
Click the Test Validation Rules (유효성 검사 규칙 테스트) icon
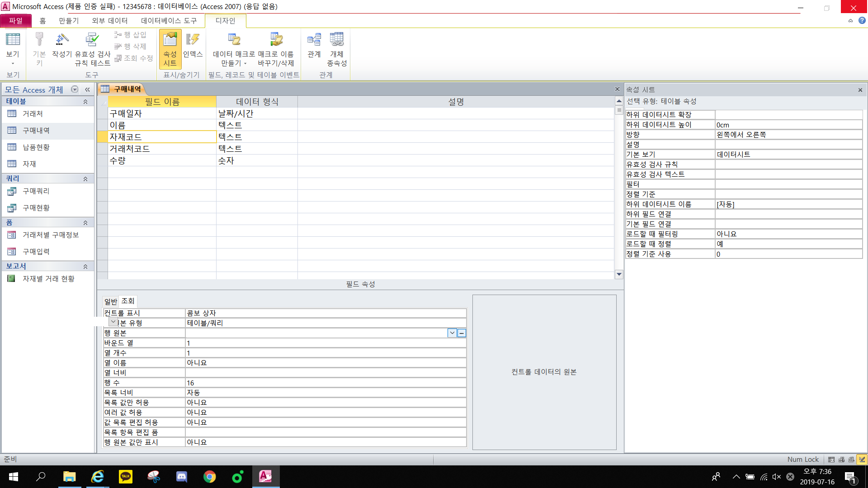(92, 49)
